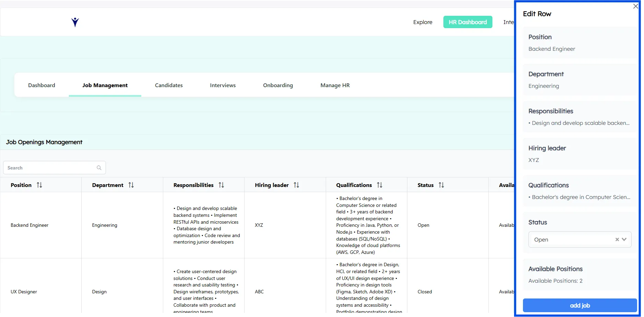Sort by Responsibilities column arrows
644x317 pixels.
click(x=221, y=185)
